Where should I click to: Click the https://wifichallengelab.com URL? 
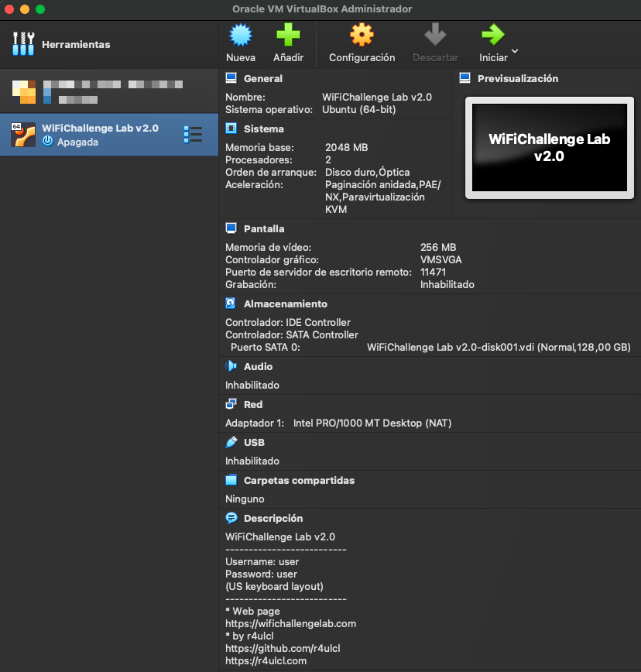290,623
